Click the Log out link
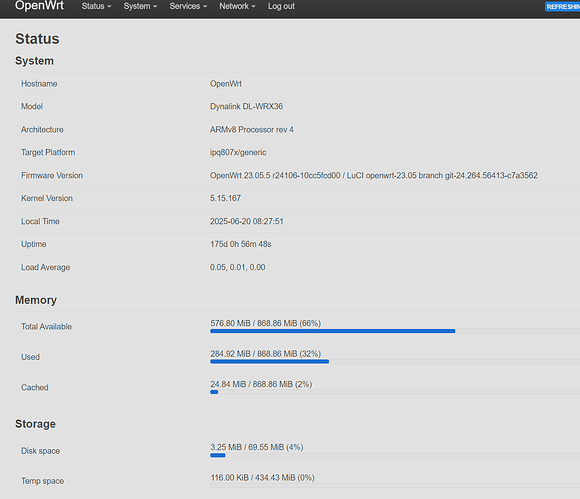This screenshot has height=499, width=580. pos(281,6)
